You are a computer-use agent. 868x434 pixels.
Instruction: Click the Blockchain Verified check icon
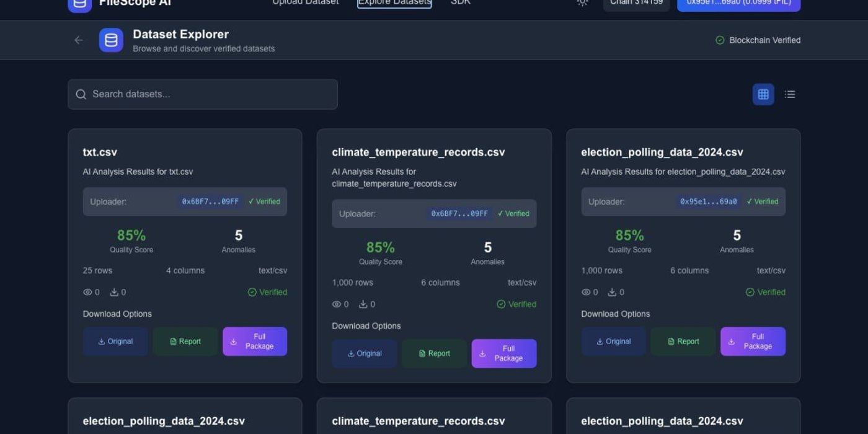720,40
